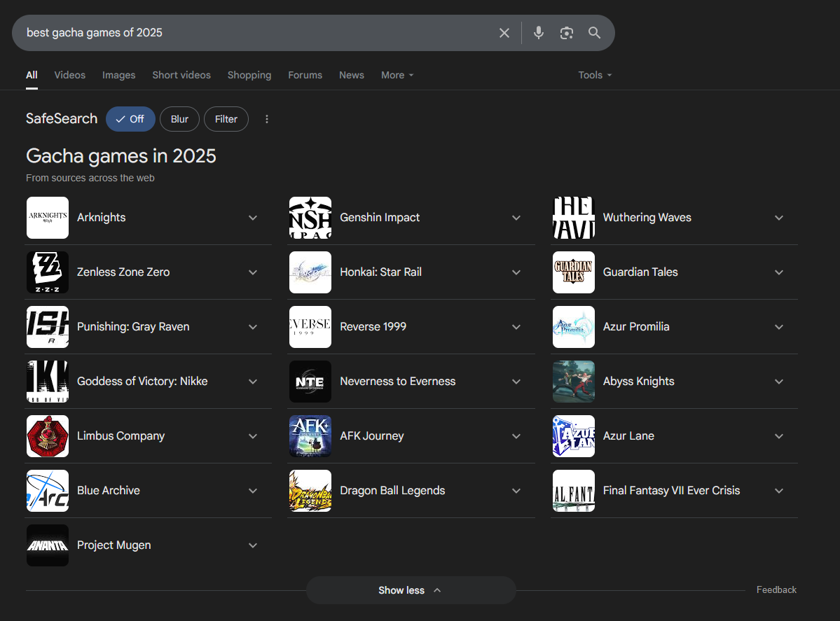Open search by image camera icon
The height and width of the screenshot is (621, 840).
(566, 33)
